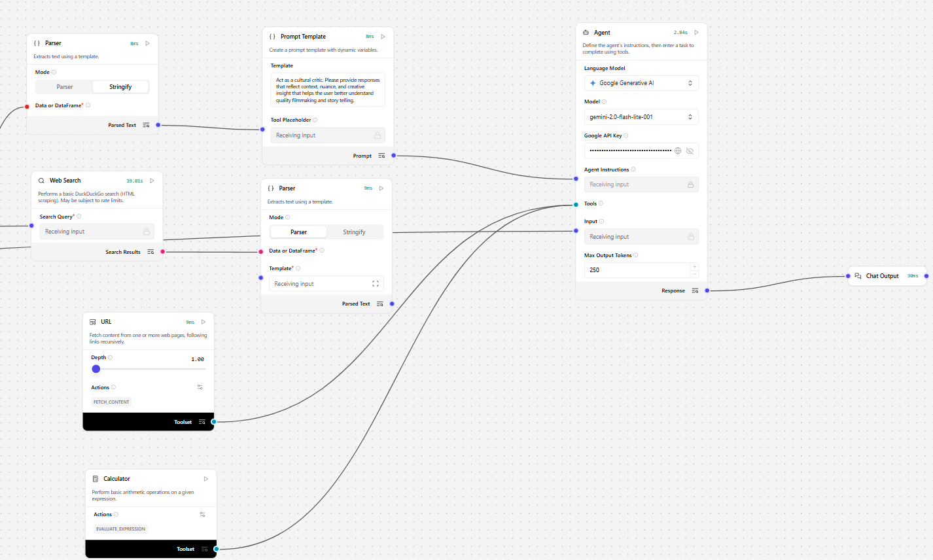Click the play icon on Calculator node
Viewport: 933px width, 560px height.
click(206, 479)
